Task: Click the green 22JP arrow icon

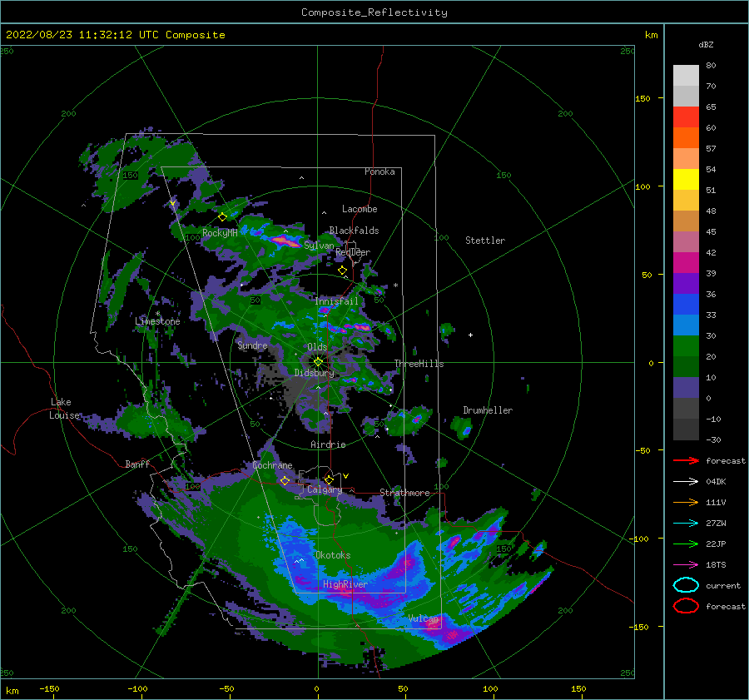Action: tap(686, 544)
